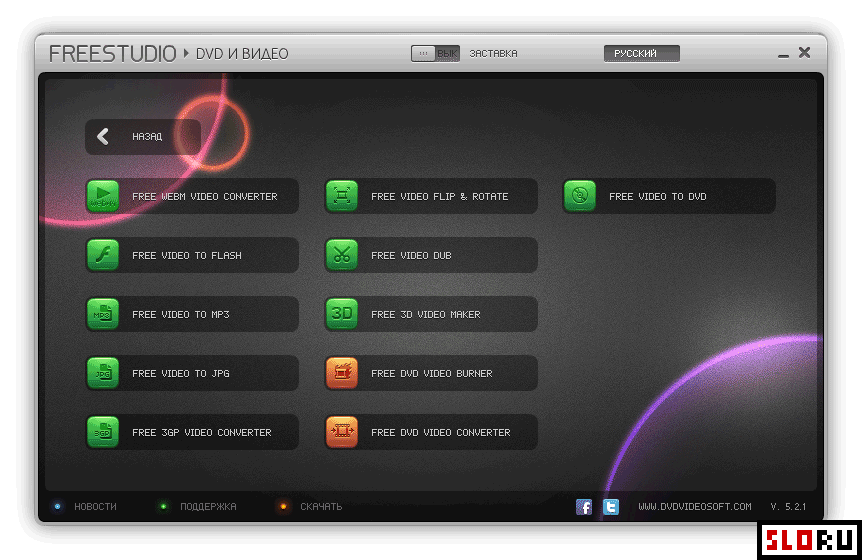Click the orange Free DVD Video Burner icon

pos(342,373)
